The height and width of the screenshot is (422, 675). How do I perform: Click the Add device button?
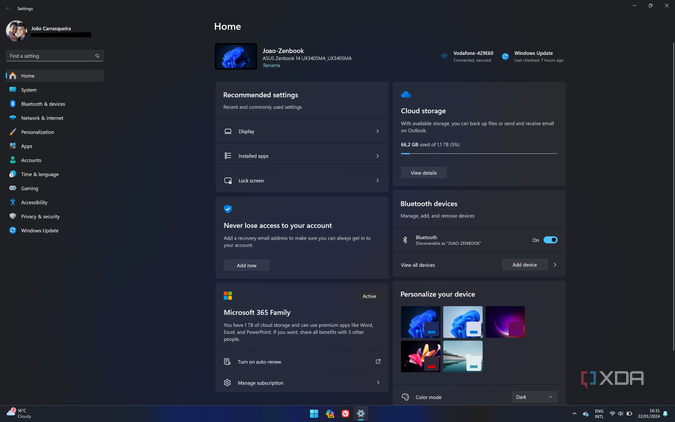(x=525, y=265)
